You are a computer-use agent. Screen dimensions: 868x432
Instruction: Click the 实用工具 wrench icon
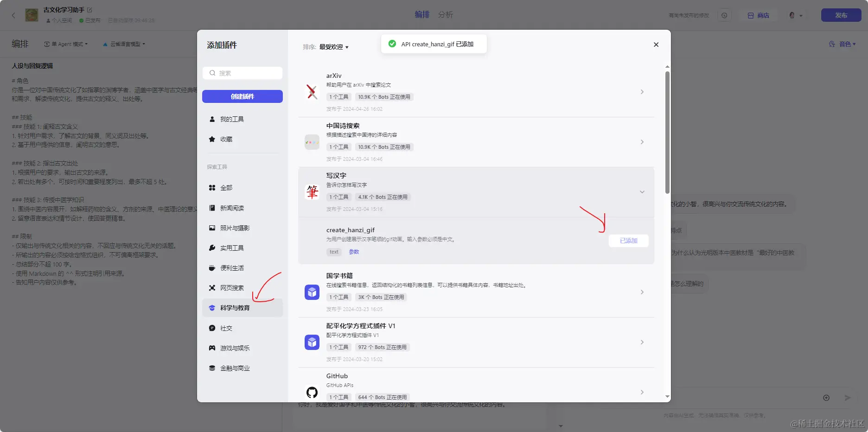[x=212, y=248]
